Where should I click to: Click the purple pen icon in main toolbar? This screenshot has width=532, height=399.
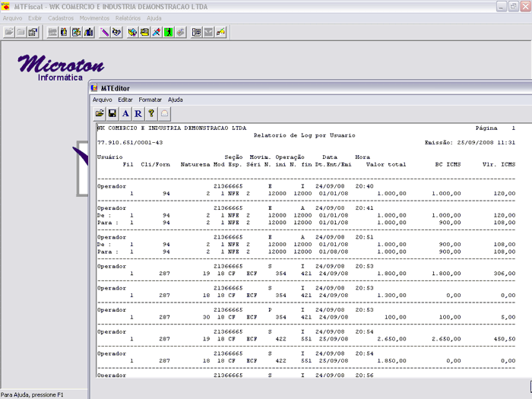[x=103, y=33]
